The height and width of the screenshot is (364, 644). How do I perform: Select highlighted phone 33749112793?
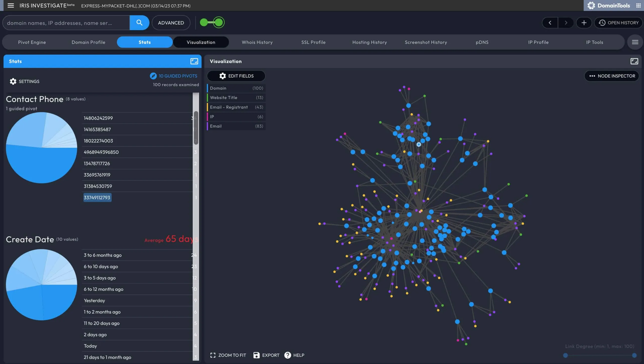point(97,198)
